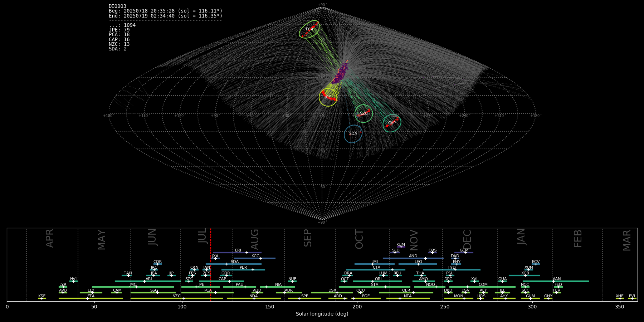Click the 'Solar longitude (deg)' axis title
644x322 pixels.
(322, 314)
